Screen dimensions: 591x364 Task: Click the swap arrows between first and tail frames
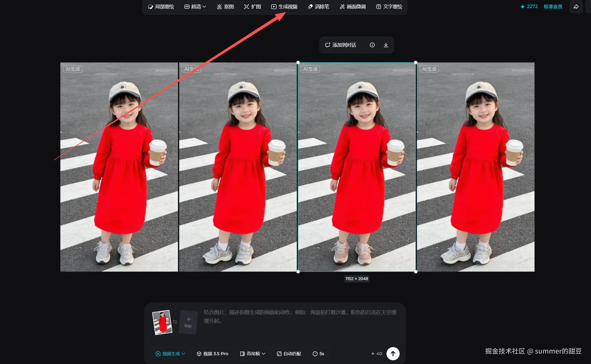pos(175,322)
